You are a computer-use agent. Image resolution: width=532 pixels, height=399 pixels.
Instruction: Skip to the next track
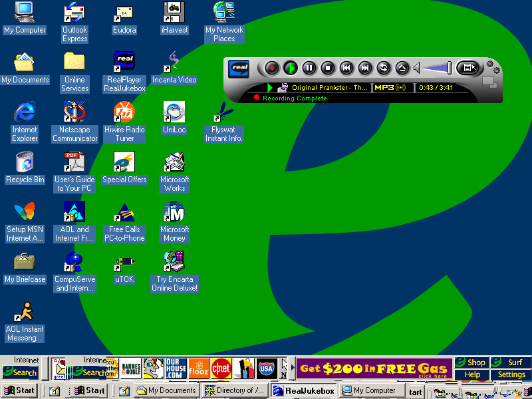pos(365,67)
